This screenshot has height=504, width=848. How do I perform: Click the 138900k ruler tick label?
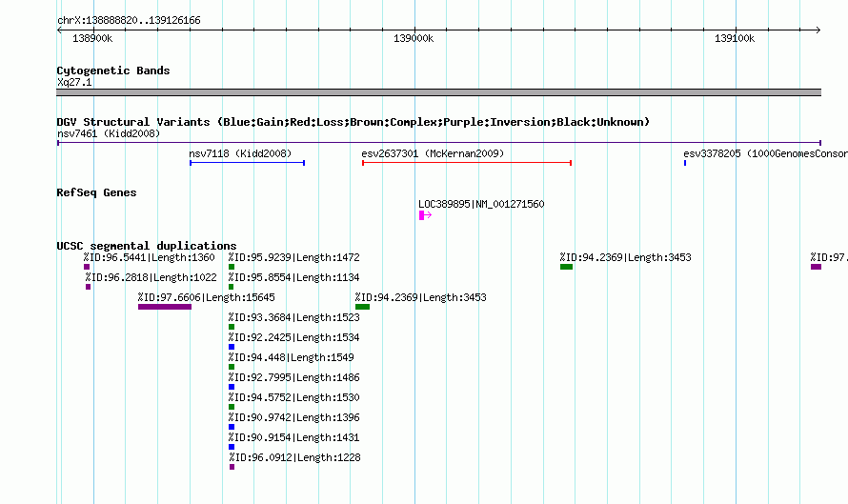pos(92,38)
